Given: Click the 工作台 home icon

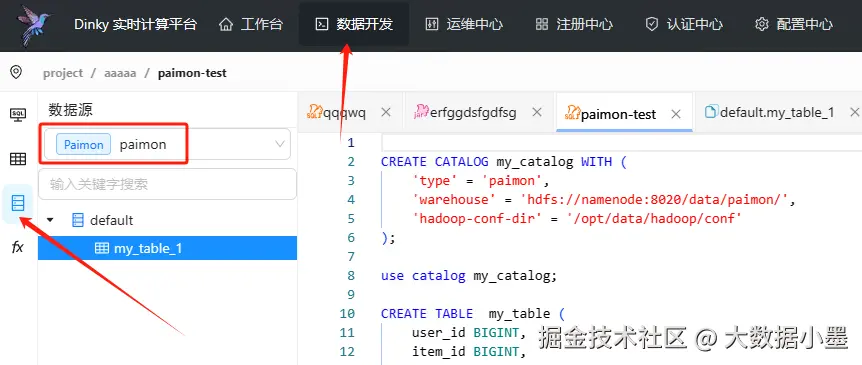Looking at the screenshot, I should [226, 24].
